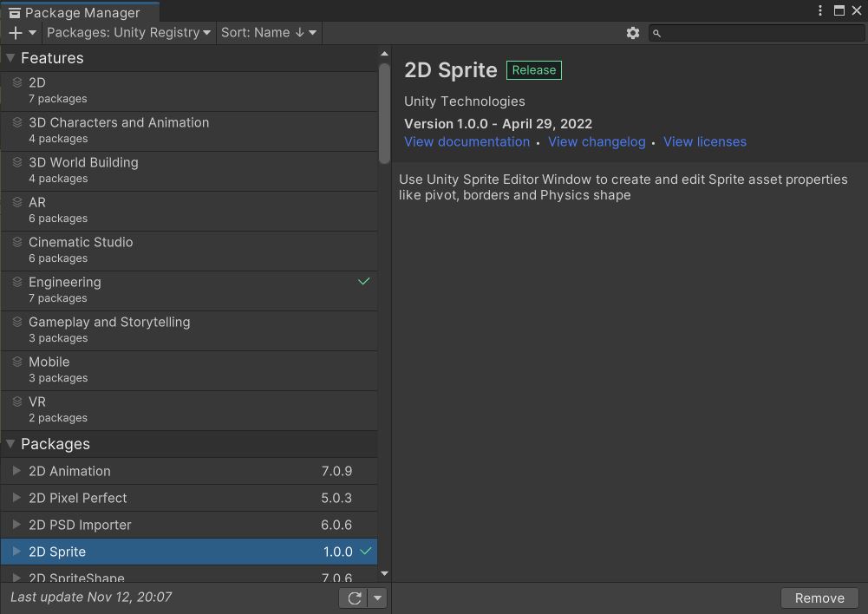The width and height of the screenshot is (868, 614).
Task: Click the scroll down arrow of package list
Action: tap(384, 573)
